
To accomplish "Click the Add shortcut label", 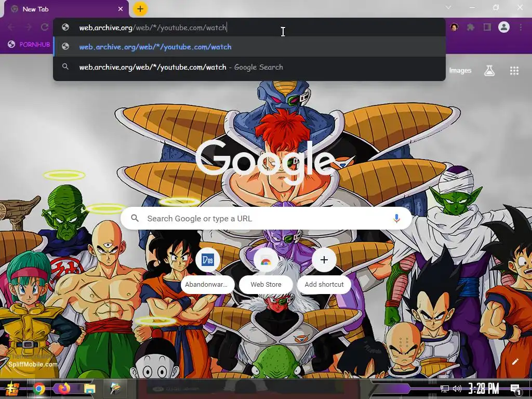I will [324, 284].
